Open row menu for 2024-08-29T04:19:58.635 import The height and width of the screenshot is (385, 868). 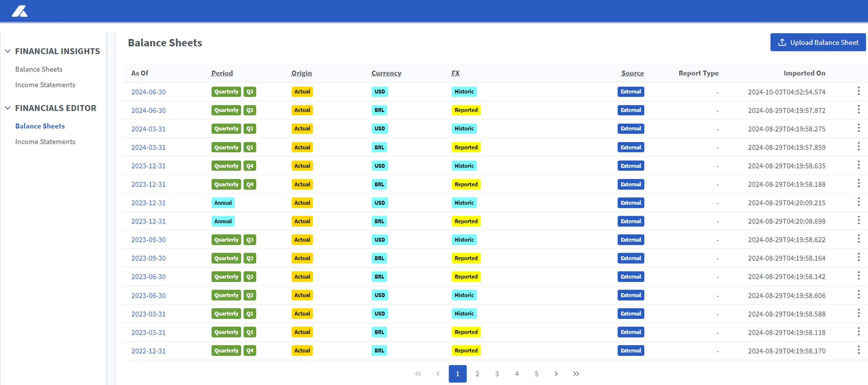[858, 165]
